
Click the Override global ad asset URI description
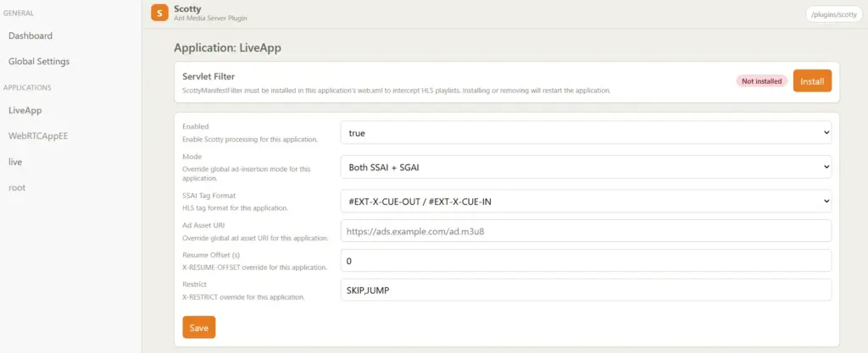point(255,238)
